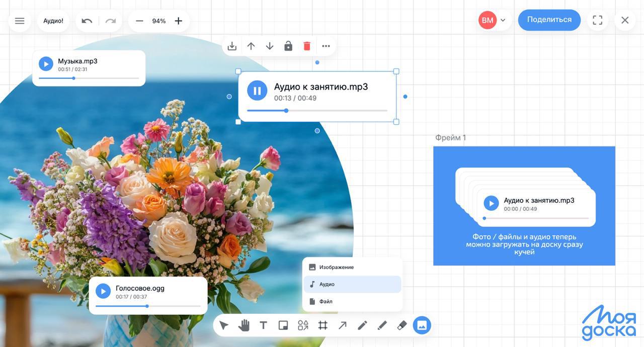Click the Фрейм 1 label
Image resolution: width=644 pixels, height=347 pixels.
(x=450, y=138)
